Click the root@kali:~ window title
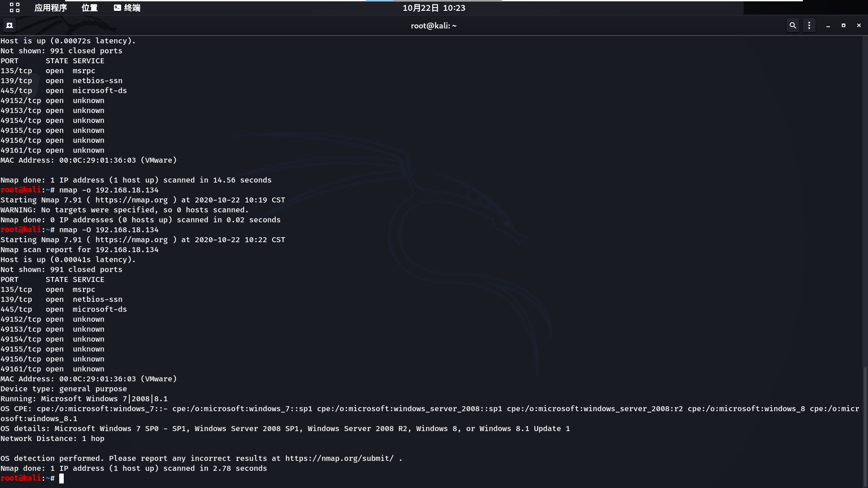The height and width of the screenshot is (488, 868). pos(434,26)
